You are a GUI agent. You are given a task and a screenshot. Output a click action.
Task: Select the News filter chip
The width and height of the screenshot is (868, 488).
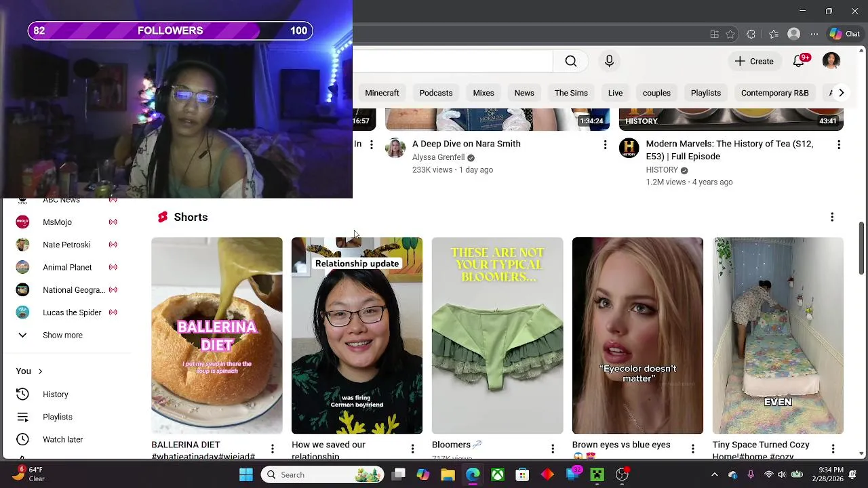click(524, 93)
